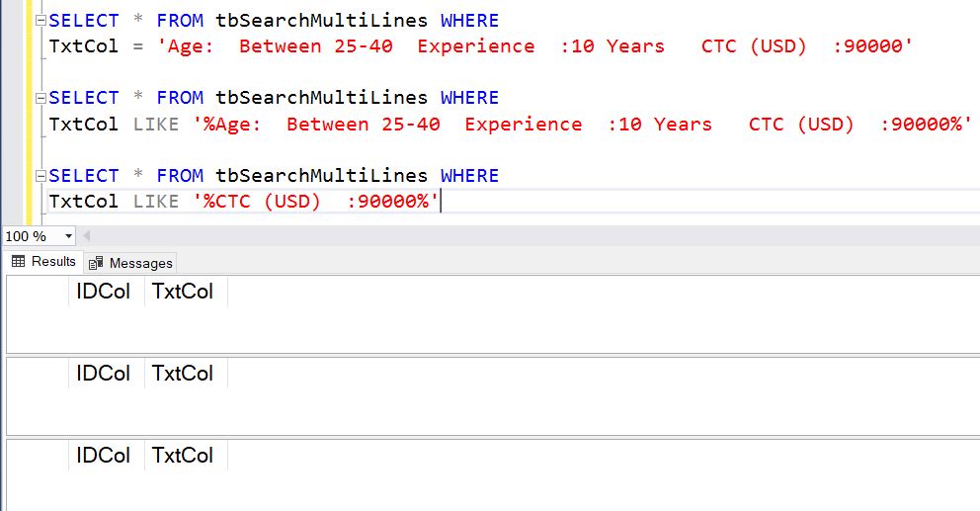Click top-left corner cell of first result grid

(x=38, y=292)
